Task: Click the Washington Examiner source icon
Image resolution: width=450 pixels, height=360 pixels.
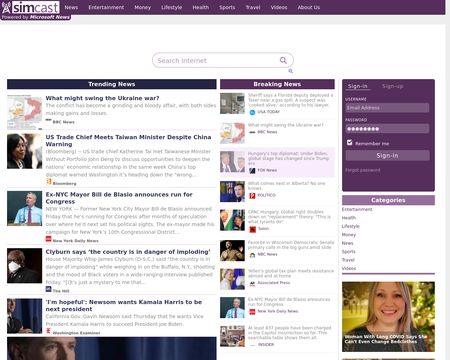Action: coord(49,331)
